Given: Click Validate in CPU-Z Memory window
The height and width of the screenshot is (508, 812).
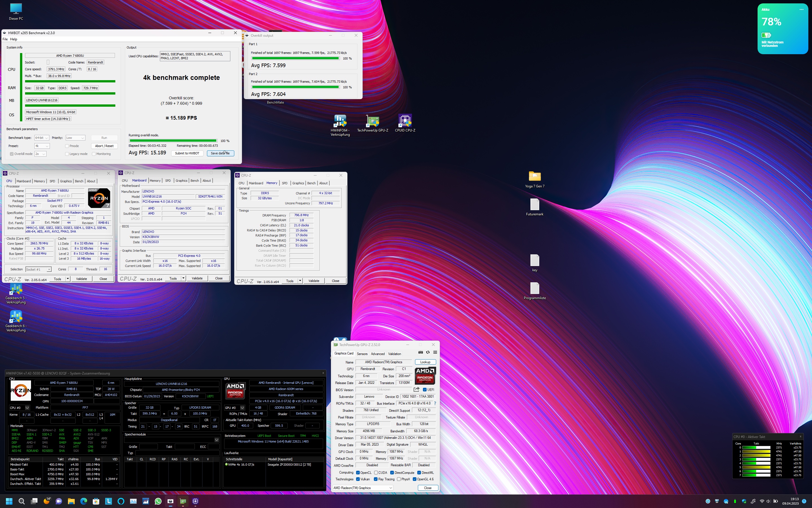Looking at the screenshot, I should [x=314, y=281].
